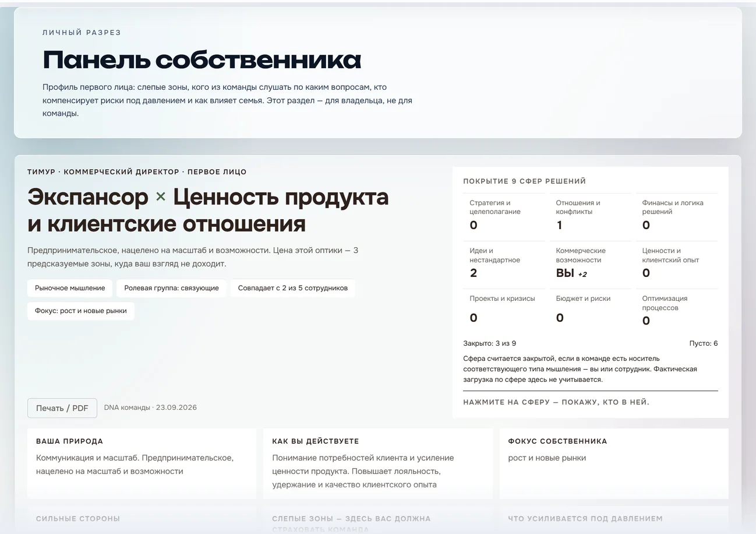Image resolution: width=756 pixels, height=534 pixels.
Task: Click the "Тимур · Коммерческий директор" profile line
Action: click(x=137, y=172)
